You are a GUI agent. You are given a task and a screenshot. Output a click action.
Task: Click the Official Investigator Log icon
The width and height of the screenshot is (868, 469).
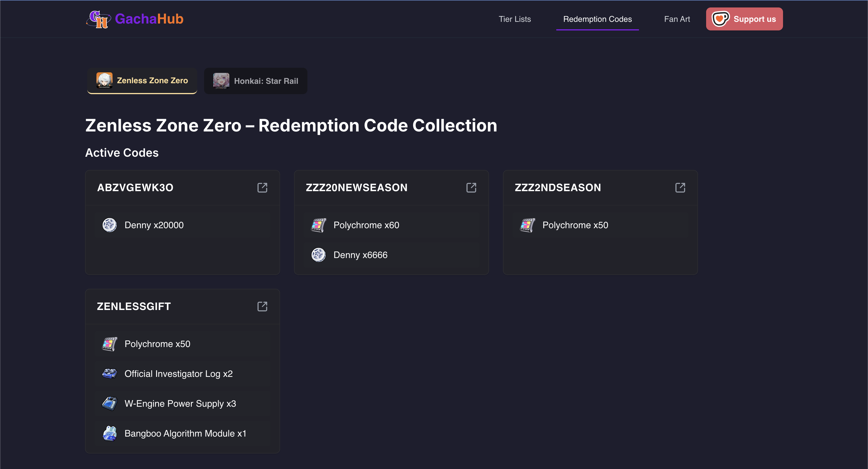109,374
